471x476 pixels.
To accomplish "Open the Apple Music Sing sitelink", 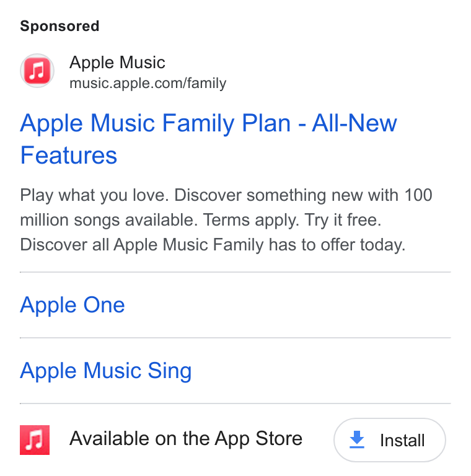I will [105, 371].
